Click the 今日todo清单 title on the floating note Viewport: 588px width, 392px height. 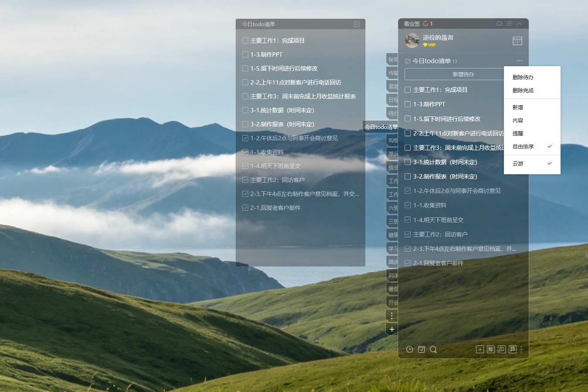[x=259, y=24]
